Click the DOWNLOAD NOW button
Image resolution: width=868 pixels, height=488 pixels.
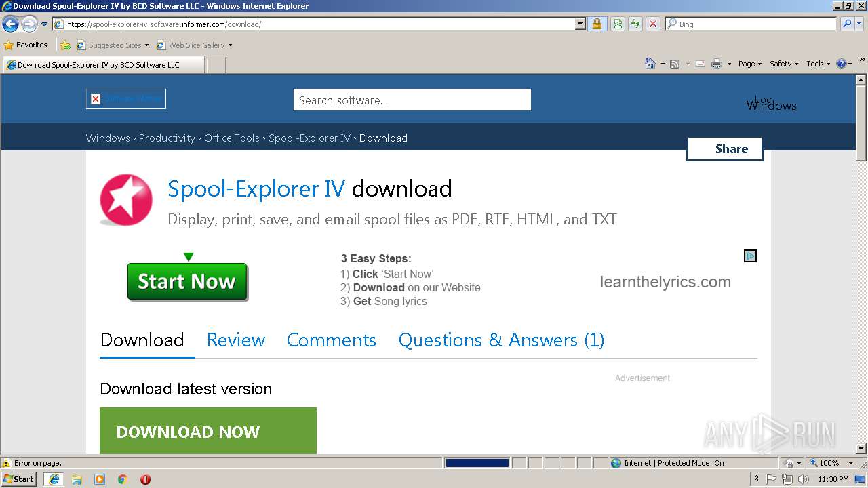pos(208,431)
